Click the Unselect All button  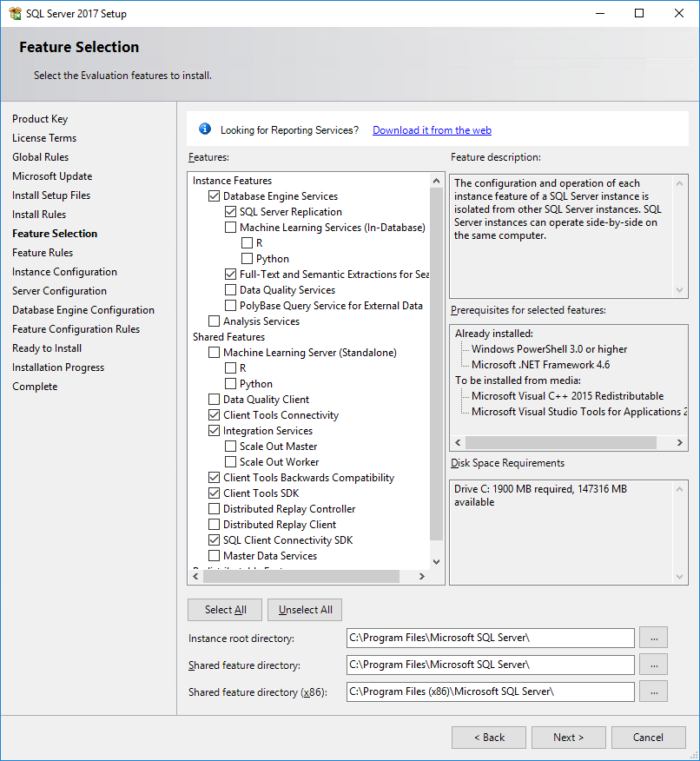(x=305, y=610)
